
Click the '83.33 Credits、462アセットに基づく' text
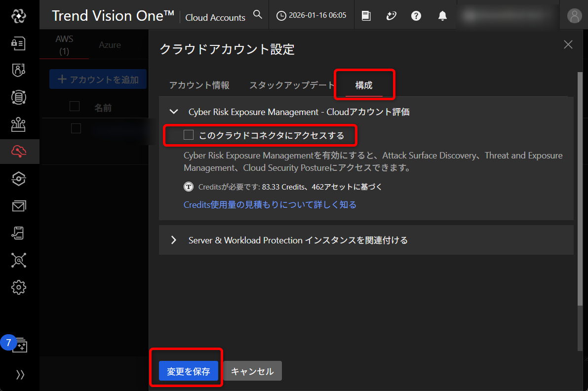322,187
